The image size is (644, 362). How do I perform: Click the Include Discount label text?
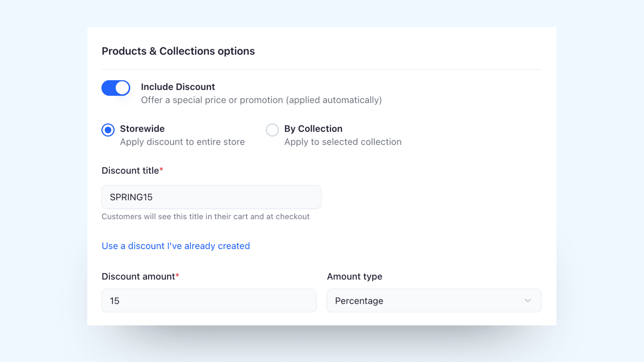point(178,87)
